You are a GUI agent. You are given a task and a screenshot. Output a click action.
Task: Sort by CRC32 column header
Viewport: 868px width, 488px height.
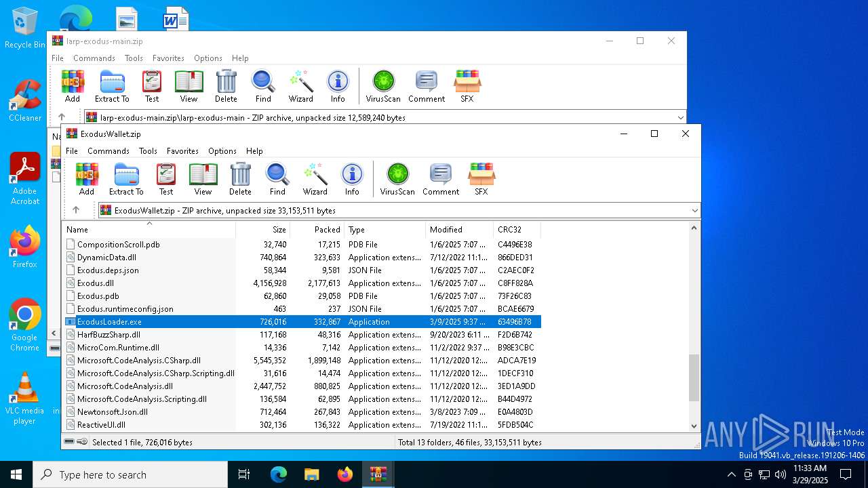point(517,229)
